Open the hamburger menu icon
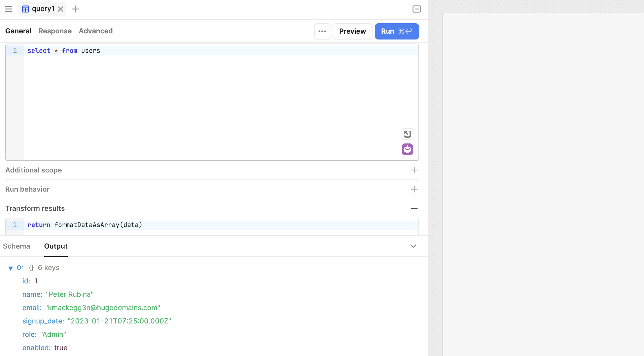644x356 pixels. point(9,9)
